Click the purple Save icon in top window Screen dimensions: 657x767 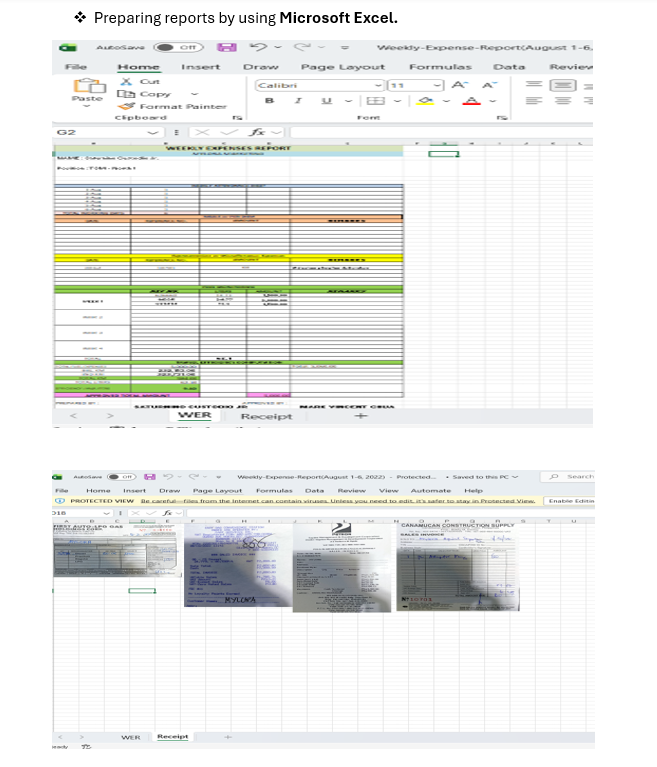coord(227,47)
